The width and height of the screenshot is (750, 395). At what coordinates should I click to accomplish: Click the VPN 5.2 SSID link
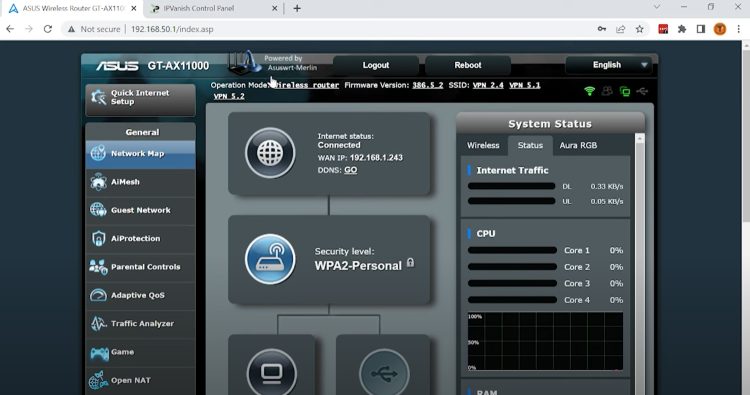pos(229,96)
